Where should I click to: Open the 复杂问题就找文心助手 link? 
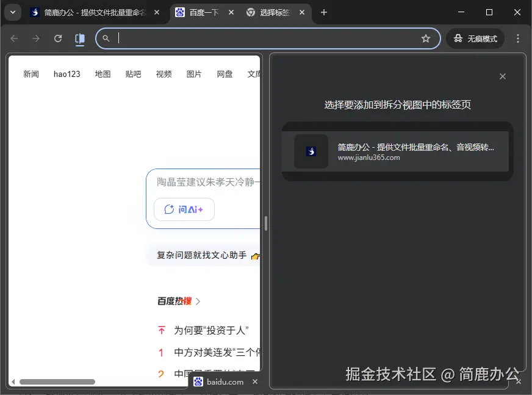[x=201, y=255]
